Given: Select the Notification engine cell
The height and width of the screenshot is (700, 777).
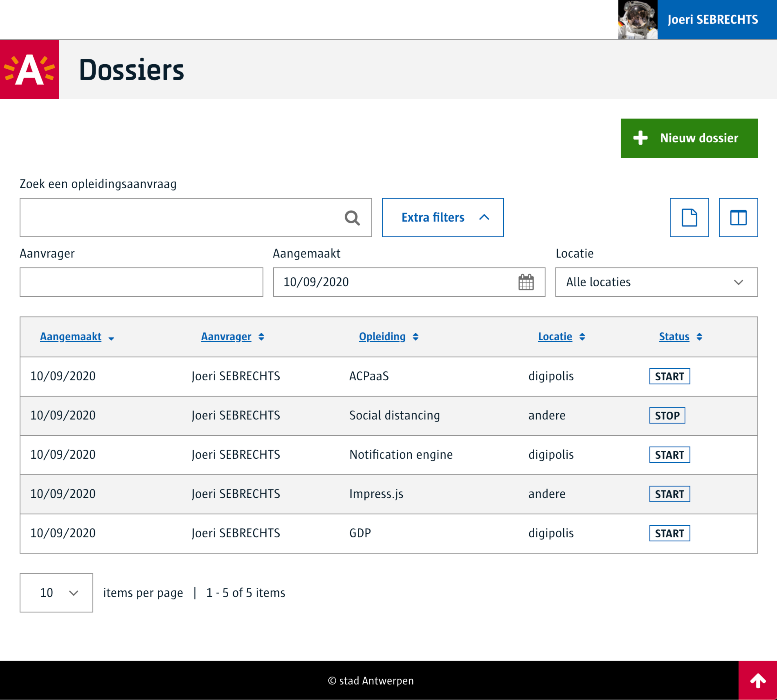Looking at the screenshot, I should coord(401,455).
